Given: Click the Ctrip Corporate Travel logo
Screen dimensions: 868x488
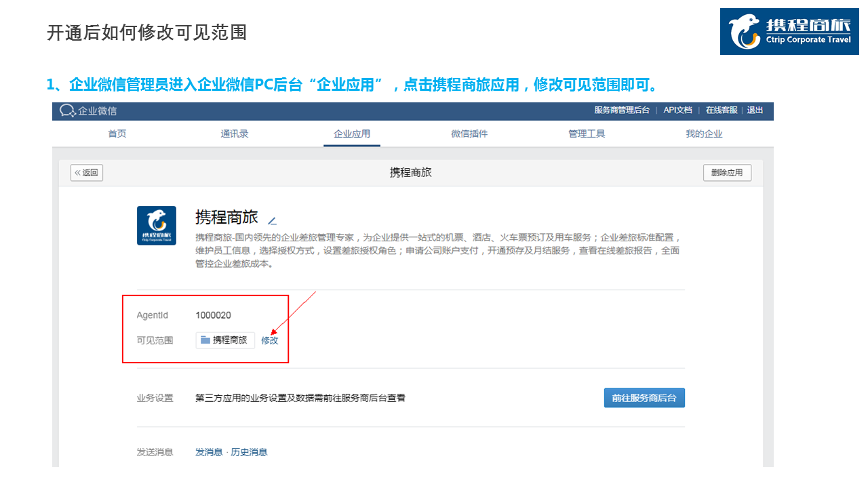Looking at the screenshot, I should tap(789, 32).
